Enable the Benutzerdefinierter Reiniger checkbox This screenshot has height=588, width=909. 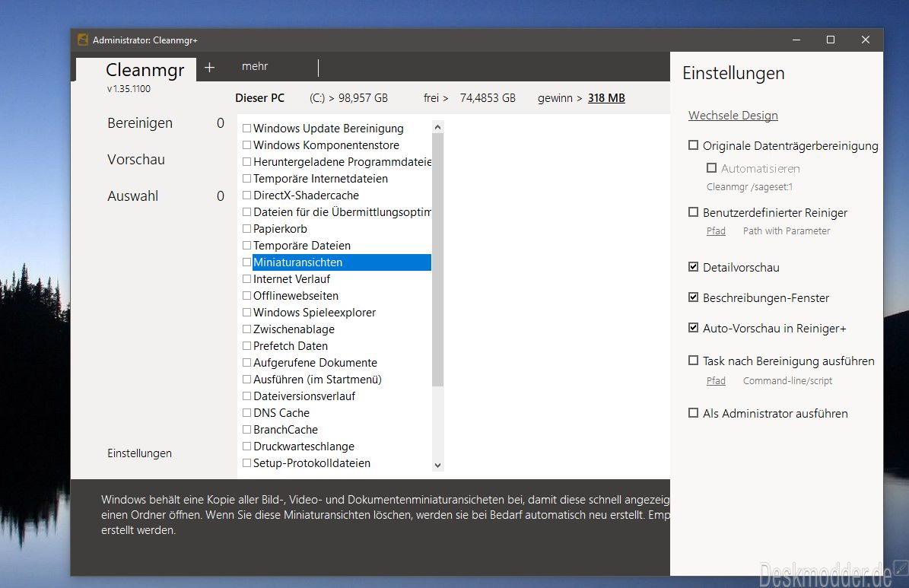tap(693, 212)
